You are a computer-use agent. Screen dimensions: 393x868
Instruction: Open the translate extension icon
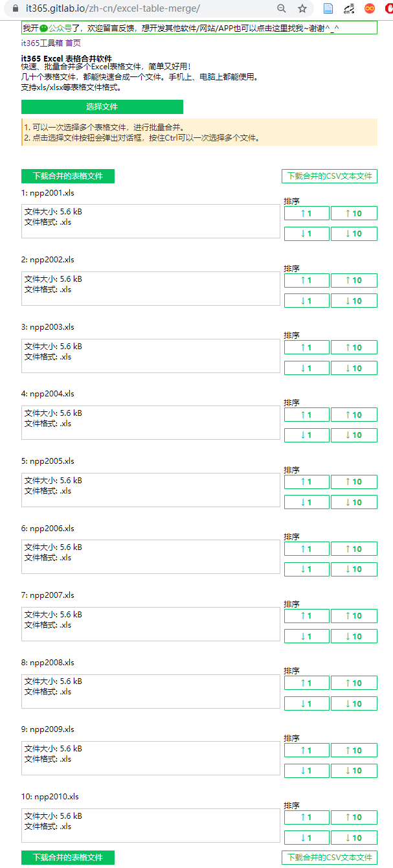pyautogui.click(x=348, y=8)
